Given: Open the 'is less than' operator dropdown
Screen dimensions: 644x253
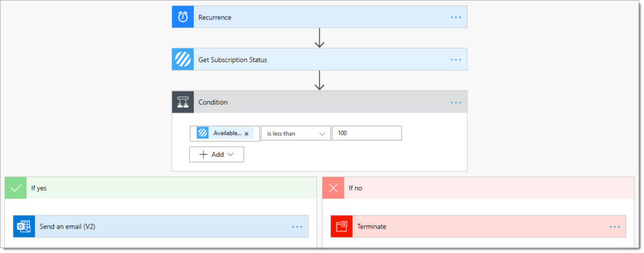Looking at the screenshot, I should tap(296, 133).
